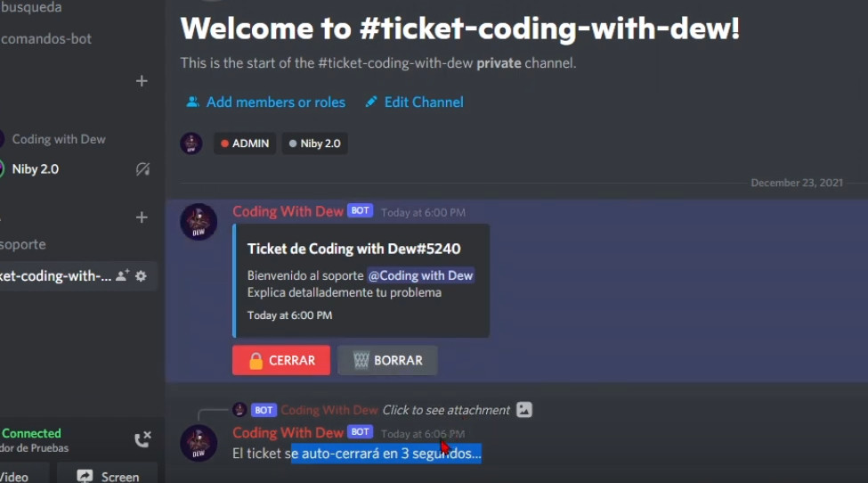Click the Coding With Dew name at 6:06 PM

[288, 432]
